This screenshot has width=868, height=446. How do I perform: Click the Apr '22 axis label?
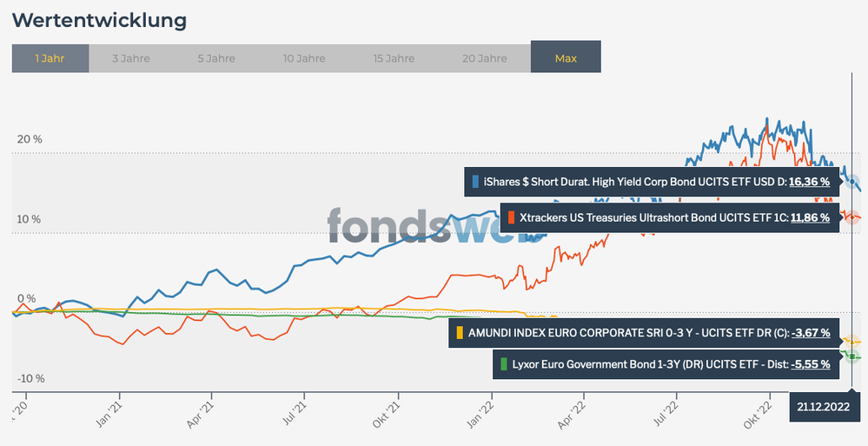click(572, 416)
